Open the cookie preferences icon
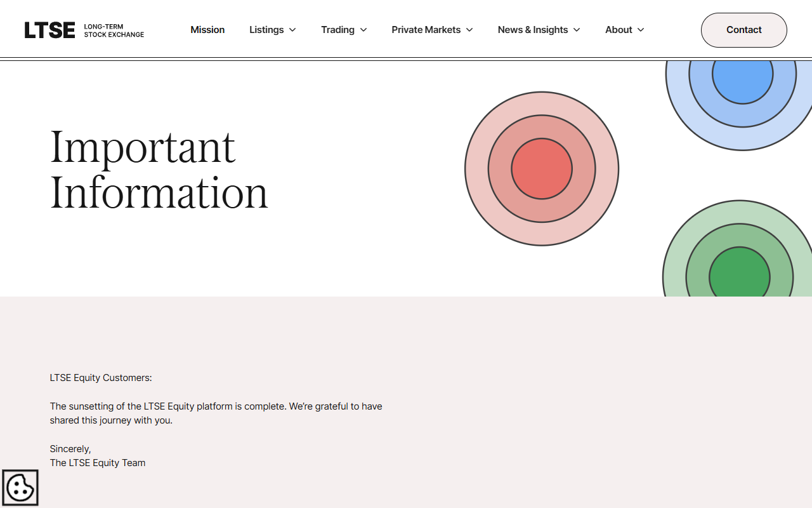Image resolution: width=812 pixels, height=508 pixels. 20,488
